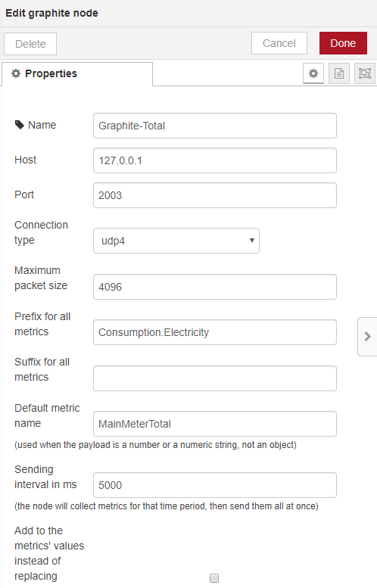Image resolution: width=377 pixels, height=588 pixels.
Task: Select the Host field showing 127.0.0.1
Action: [x=214, y=160]
